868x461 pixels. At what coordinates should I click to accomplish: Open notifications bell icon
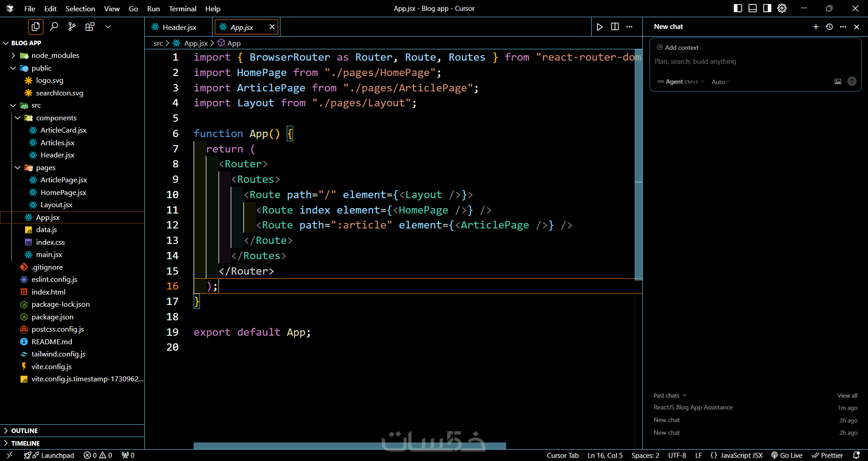(856, 456)
